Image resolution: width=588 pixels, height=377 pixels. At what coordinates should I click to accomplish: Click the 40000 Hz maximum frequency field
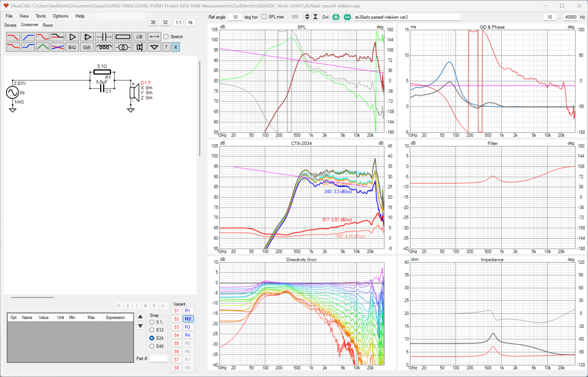pos(570,17)
